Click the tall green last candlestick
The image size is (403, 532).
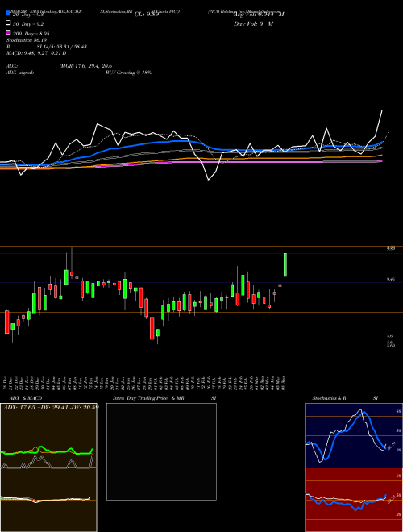(x=285, y=264)
